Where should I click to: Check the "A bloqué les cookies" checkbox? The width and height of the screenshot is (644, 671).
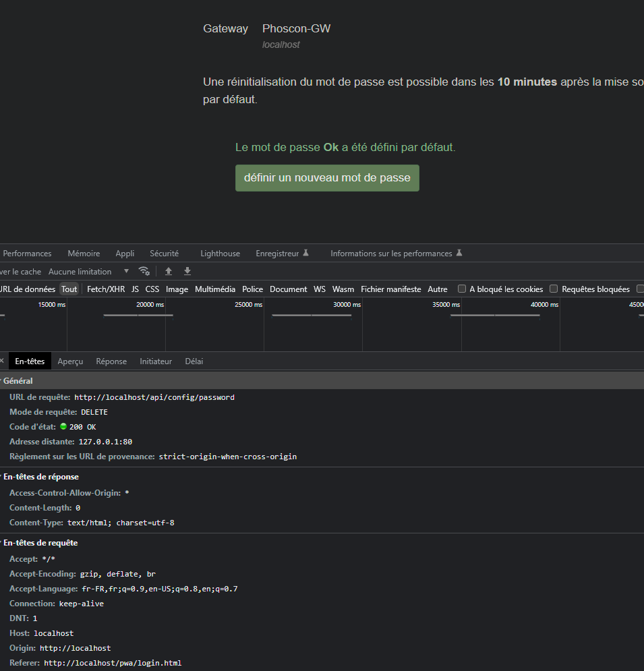pyautogui.click(x=462, y=289)
